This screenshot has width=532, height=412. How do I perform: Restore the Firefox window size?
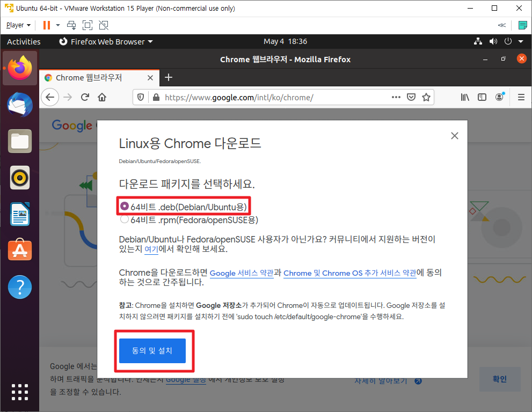coord(503,59)
